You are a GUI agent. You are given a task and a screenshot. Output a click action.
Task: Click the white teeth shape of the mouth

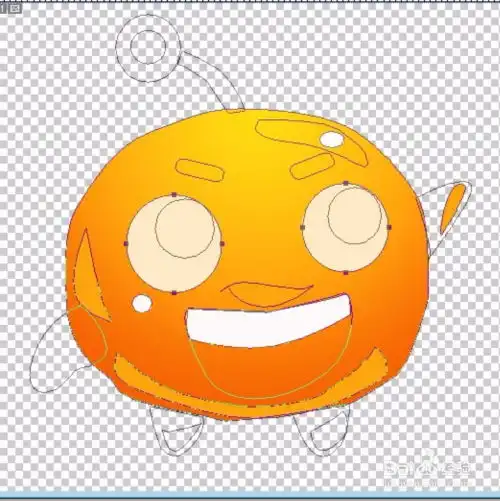click(268, 322)
